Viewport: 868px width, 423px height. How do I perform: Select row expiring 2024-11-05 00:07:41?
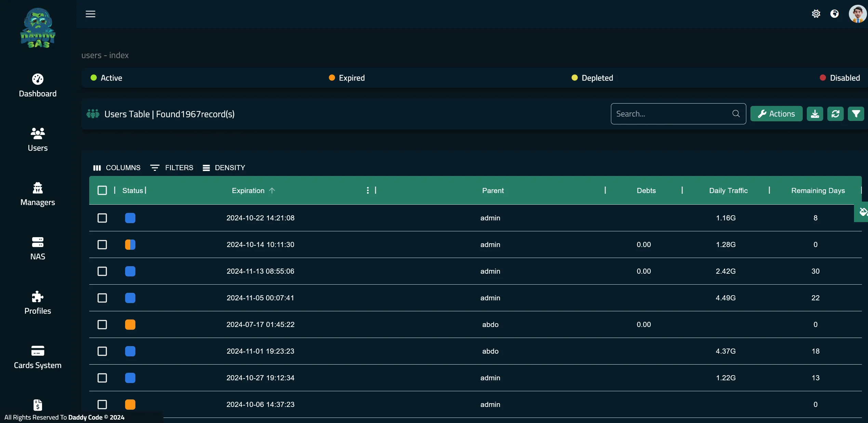[102, 298]
